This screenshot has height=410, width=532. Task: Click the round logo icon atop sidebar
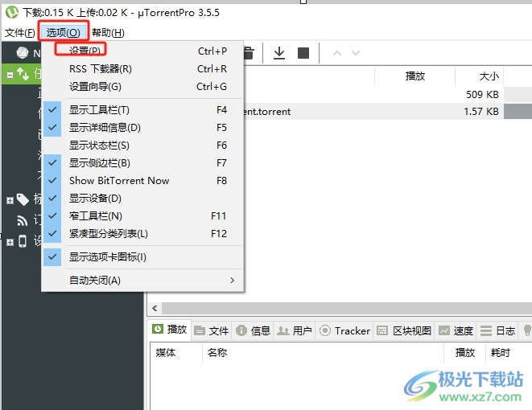coord(23,53)
